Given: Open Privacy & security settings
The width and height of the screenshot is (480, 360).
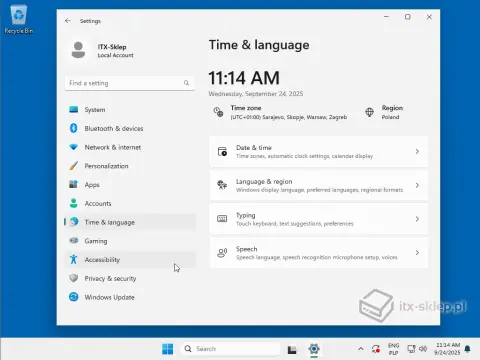Looking at the screenshot, I should coord(130,278).
